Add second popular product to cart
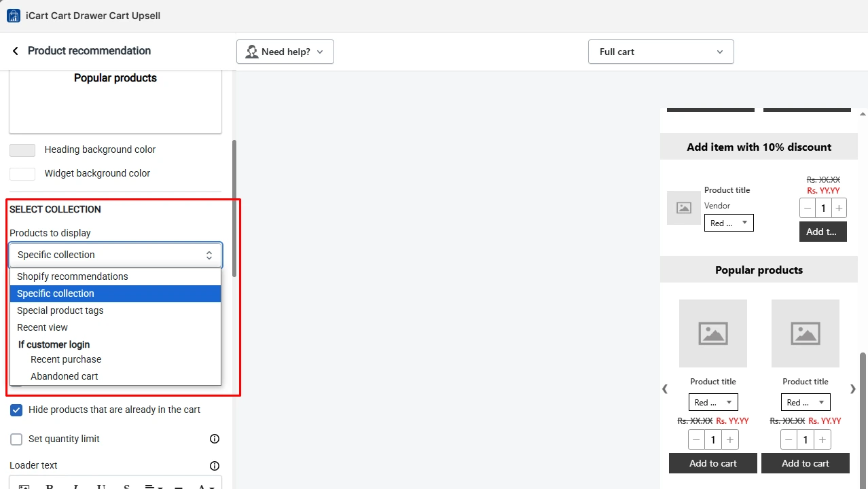The height and width of the screenshot is (489, 868). click(806, 463)
